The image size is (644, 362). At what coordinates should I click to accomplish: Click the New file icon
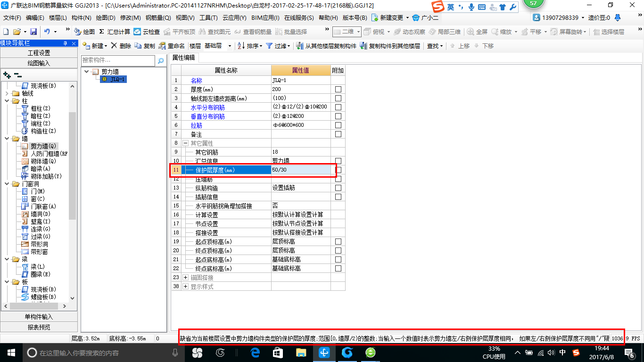[6, 32]
